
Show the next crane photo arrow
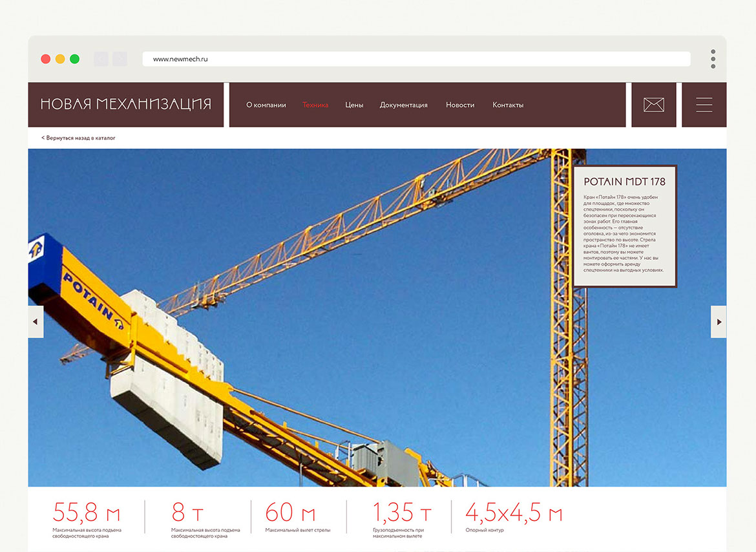coord(719,321)
